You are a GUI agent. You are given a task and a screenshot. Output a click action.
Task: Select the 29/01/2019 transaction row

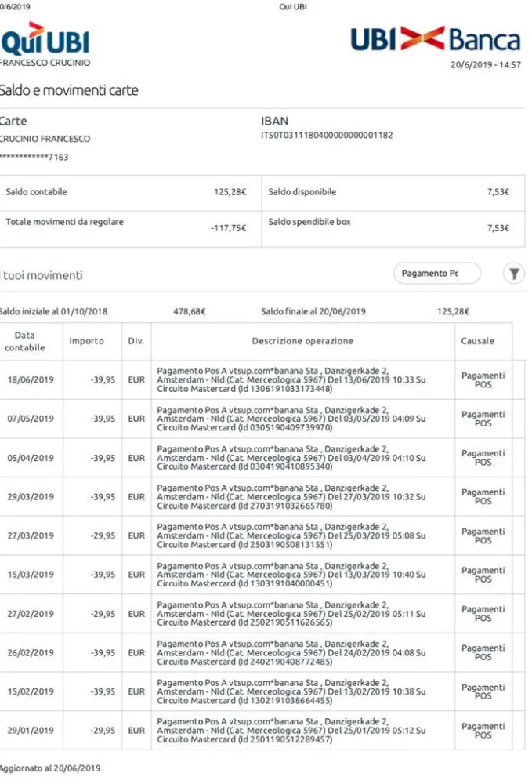pos(262,731)
